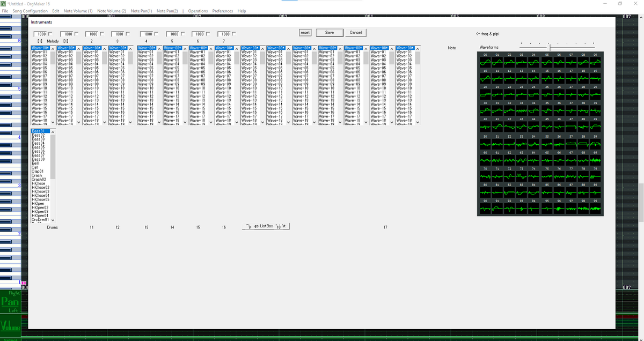Open the Operations menu
Image resolution: width=644 pixels, height=341 pixels.
click(x=198, y=11)
